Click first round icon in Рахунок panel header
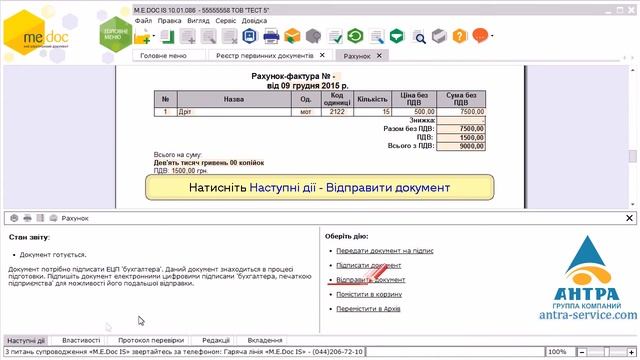 click(14, 218)
